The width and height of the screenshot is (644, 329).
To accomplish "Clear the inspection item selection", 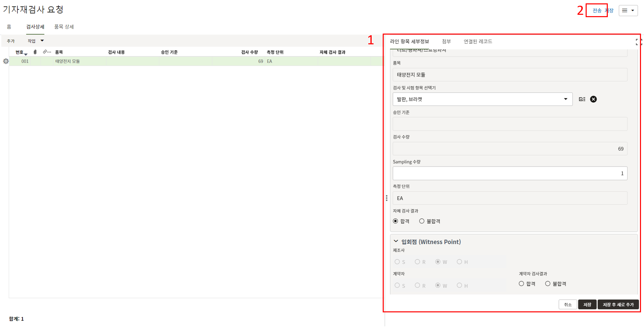I will tap(593, 99).
